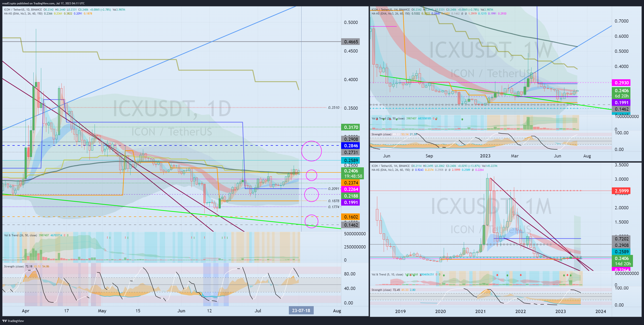
Task: Click the 14d 20h countdown on monthly chart
Action: [x=623, y=264]
